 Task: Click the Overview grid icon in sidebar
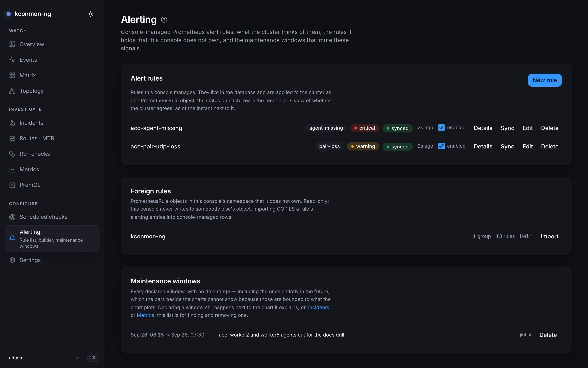click(12, 44)
